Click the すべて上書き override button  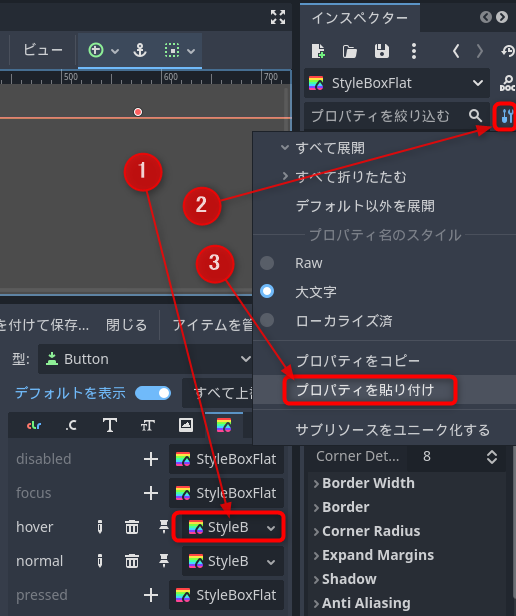(217, 393)
